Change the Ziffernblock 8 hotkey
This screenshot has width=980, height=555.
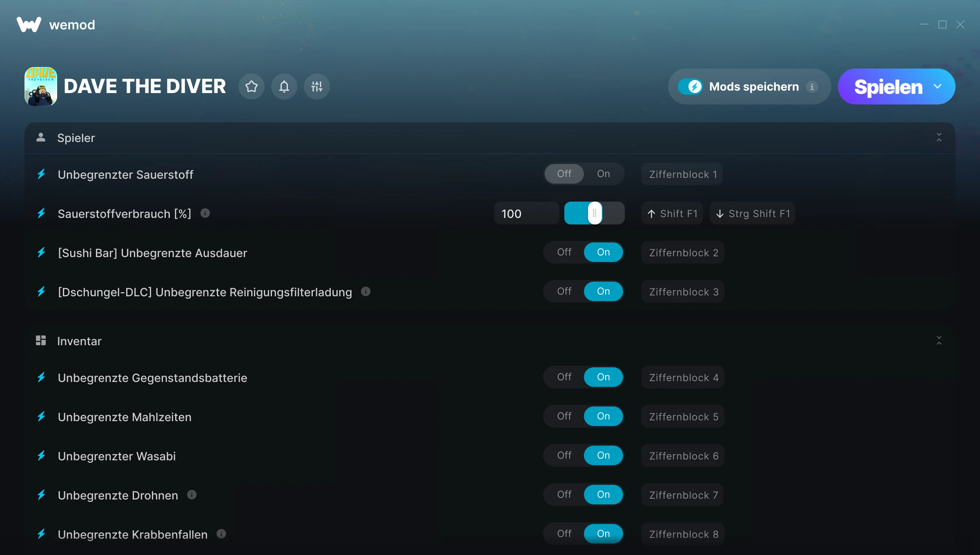(683, 534)
